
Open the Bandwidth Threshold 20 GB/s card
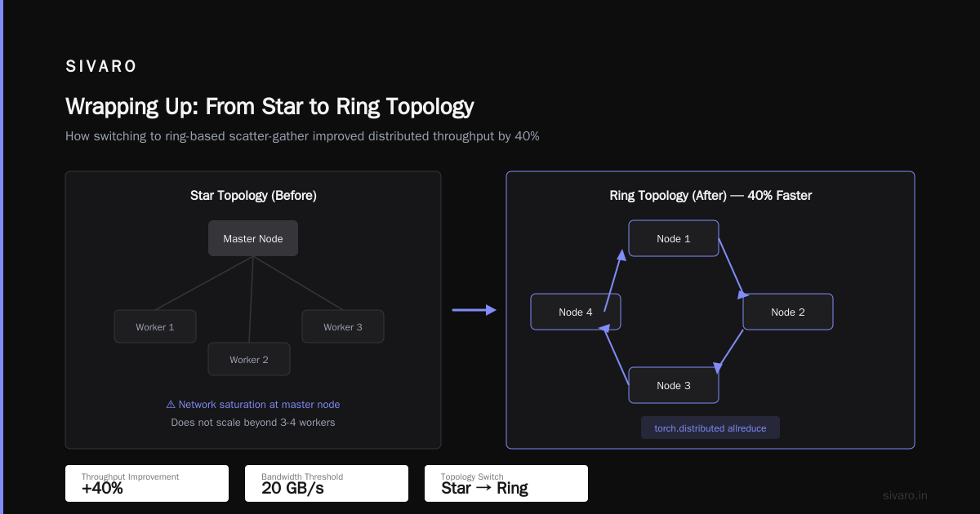click(327, 483)
